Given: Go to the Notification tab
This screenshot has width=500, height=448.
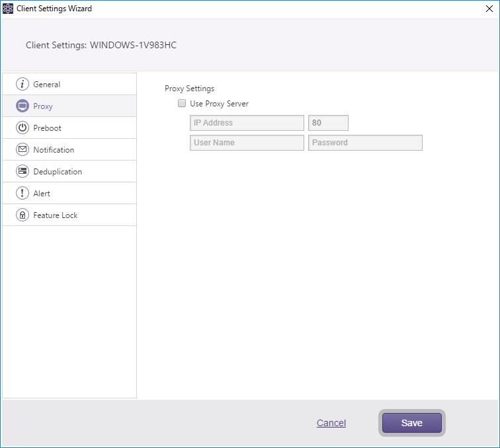Looking at the screenshot, I should click(x=69, y=149).
